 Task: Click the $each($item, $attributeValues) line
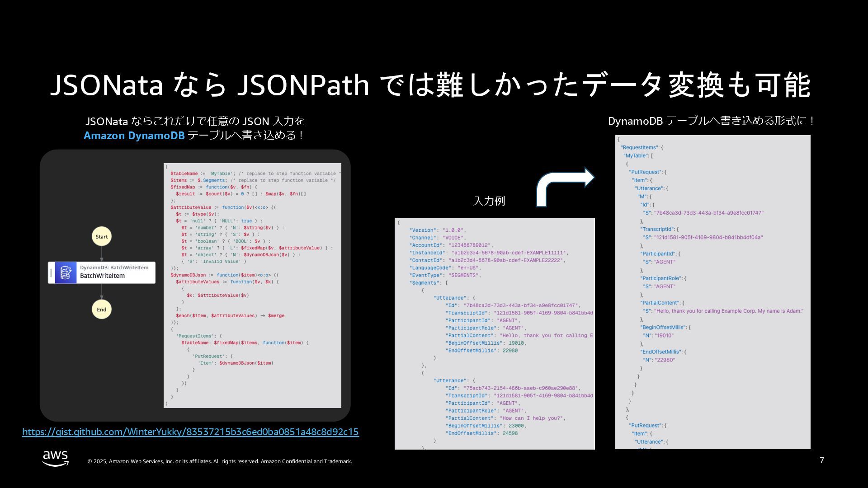point(230,316)
